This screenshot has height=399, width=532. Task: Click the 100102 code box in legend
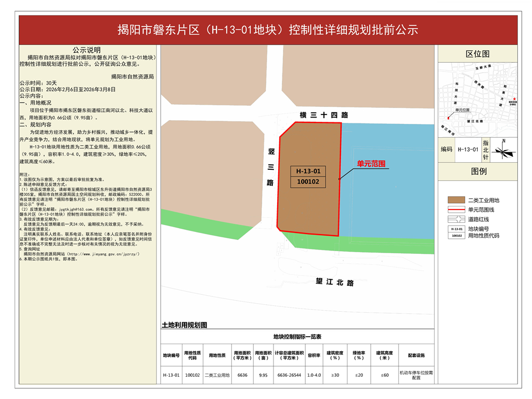(x=456, y=235)
